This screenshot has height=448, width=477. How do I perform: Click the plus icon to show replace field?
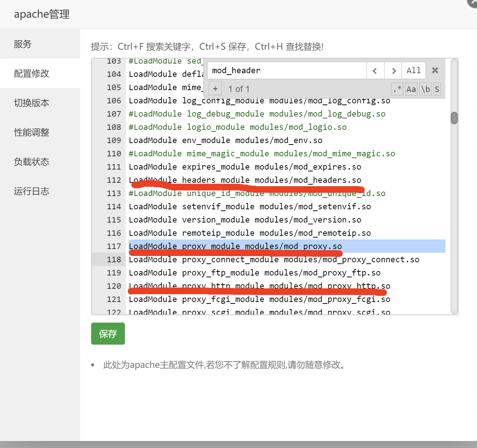[x=215, y=88]
